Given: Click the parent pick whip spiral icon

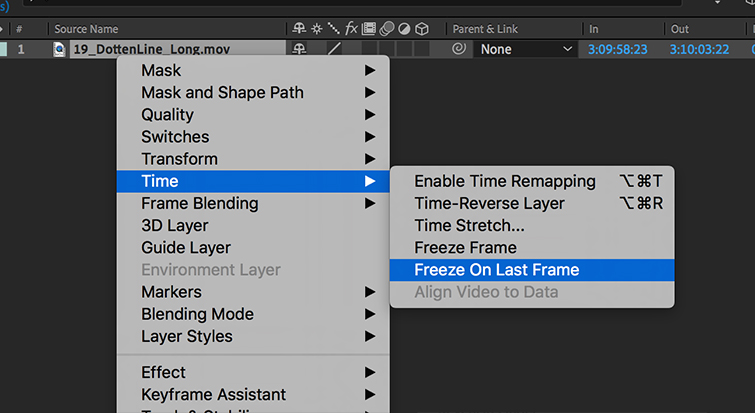Looking at the screenshot, I should (x=459, y=48).
